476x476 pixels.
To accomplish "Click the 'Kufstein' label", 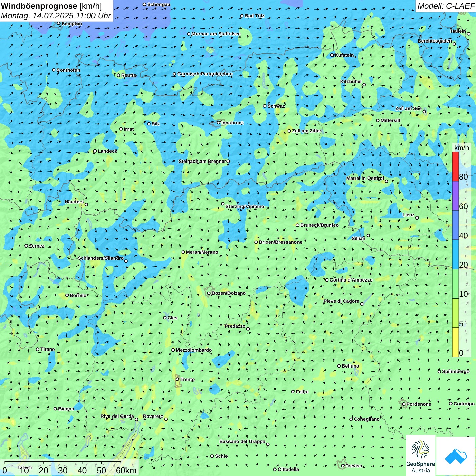I will coord(344,55).
